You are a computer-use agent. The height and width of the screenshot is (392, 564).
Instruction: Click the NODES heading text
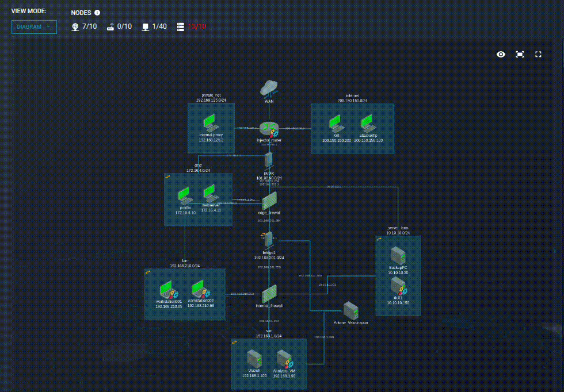coord(81,13)
